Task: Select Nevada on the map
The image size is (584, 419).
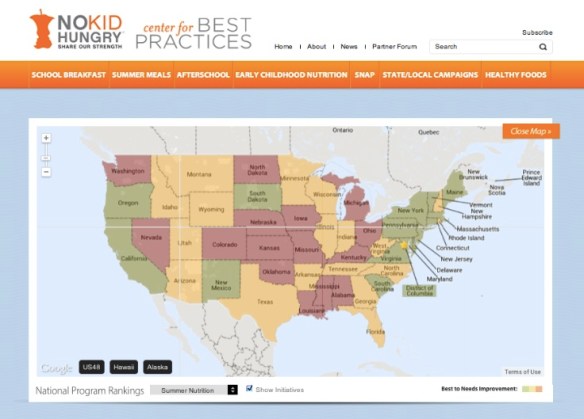Action: point(151,237)
